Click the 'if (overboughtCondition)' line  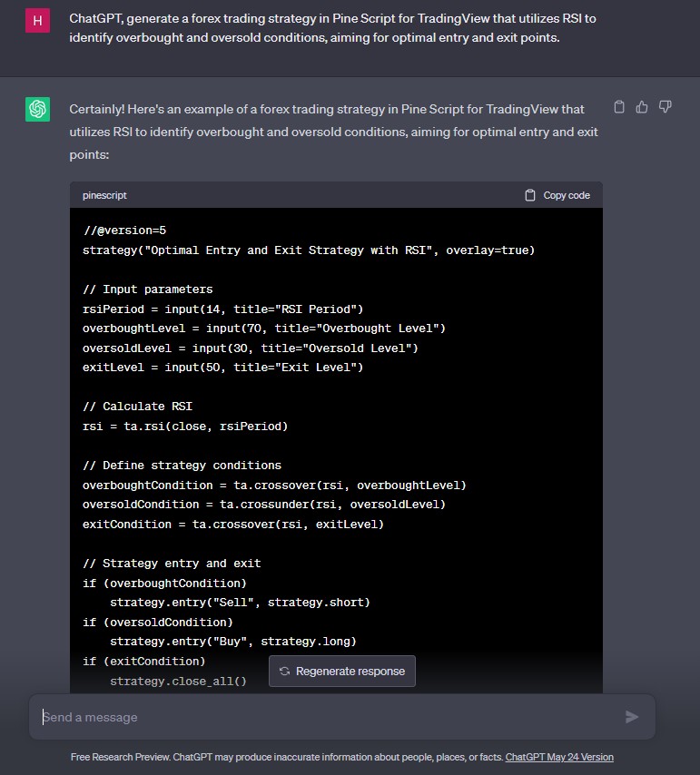[x=164, y=584]
